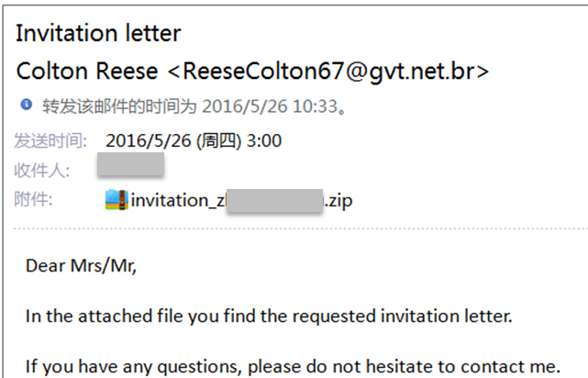The height and width of the screenshot is (378, 588).
Task: Click the "If you have any questions" sentence
Action: 293,365
